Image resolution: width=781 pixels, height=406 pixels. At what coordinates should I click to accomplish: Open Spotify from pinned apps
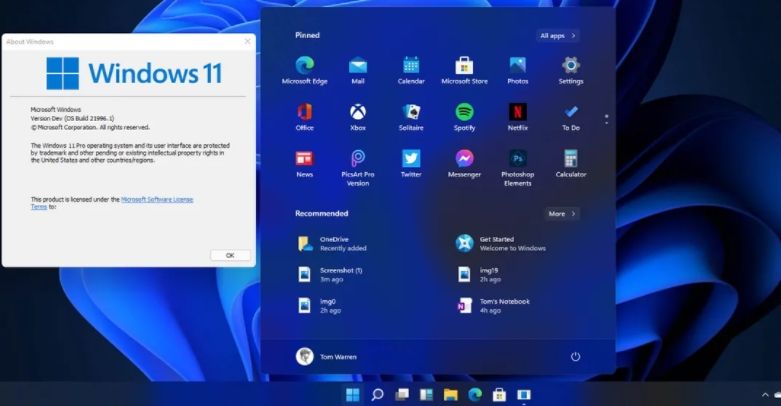click(464, 117)
